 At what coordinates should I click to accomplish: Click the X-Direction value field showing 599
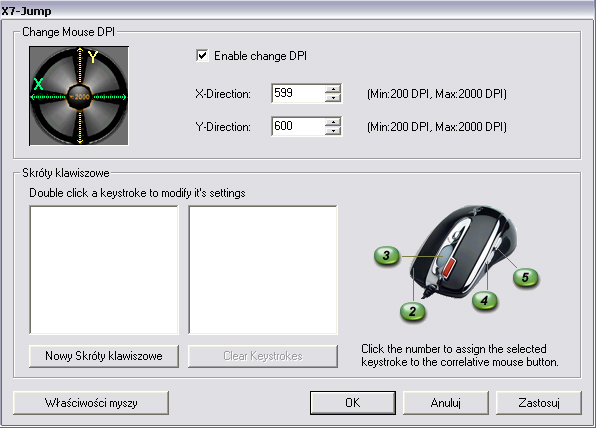pos(298,93)
